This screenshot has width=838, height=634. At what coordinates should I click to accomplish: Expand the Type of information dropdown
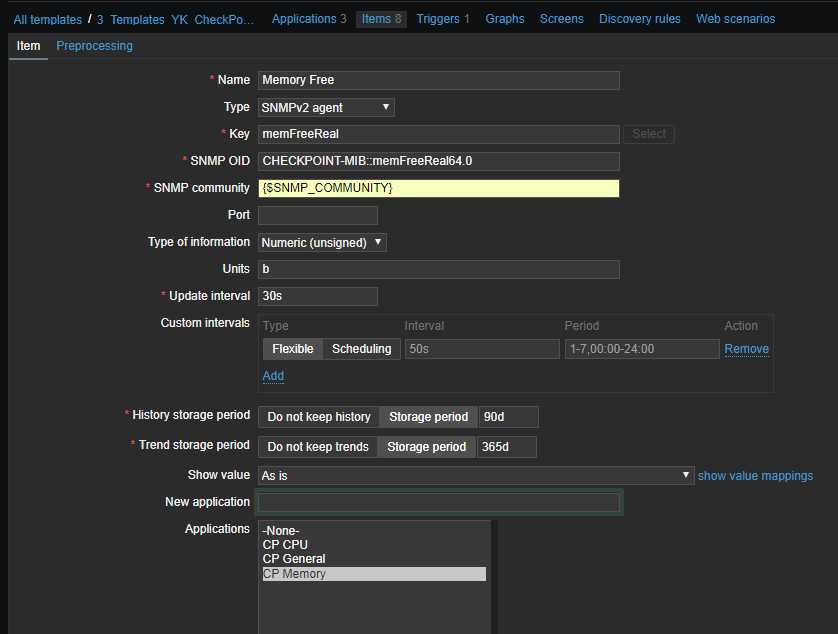tap(322, 242)
